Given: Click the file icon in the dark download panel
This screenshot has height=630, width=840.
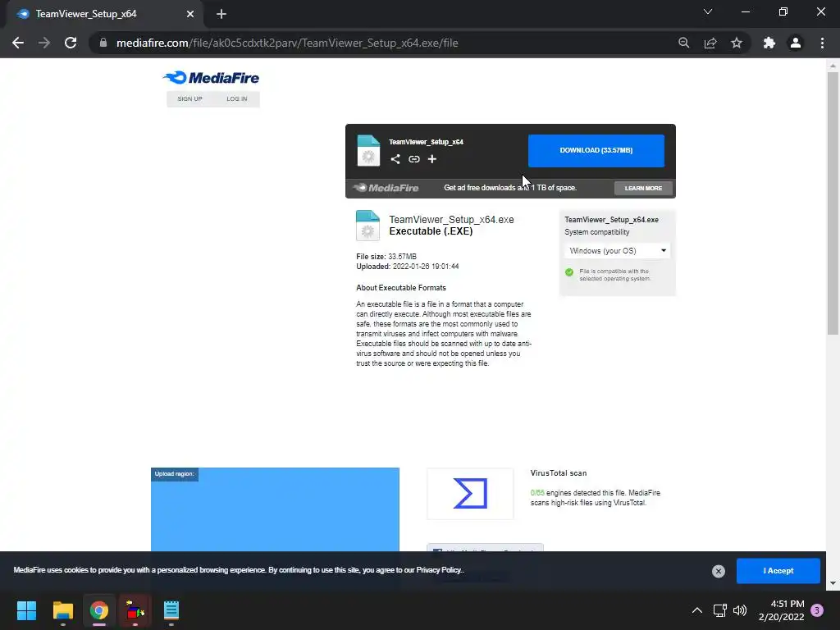Looking at the screenshot, I should pyautogui.click(x=368, y=151).
